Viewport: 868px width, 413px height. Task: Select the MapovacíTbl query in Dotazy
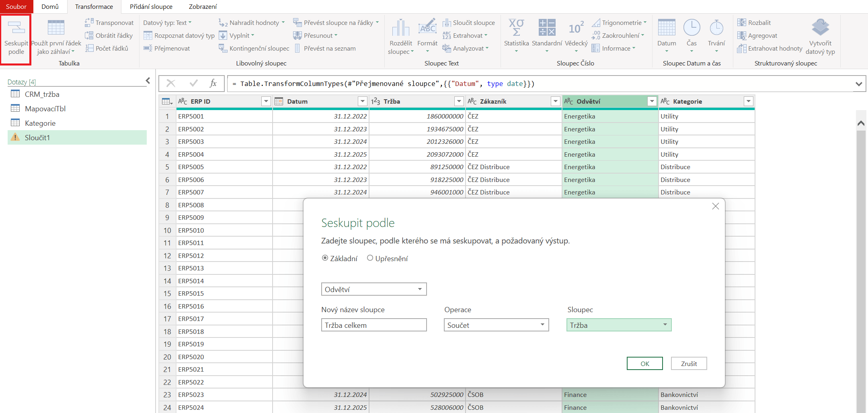click(x=45, y=109)
